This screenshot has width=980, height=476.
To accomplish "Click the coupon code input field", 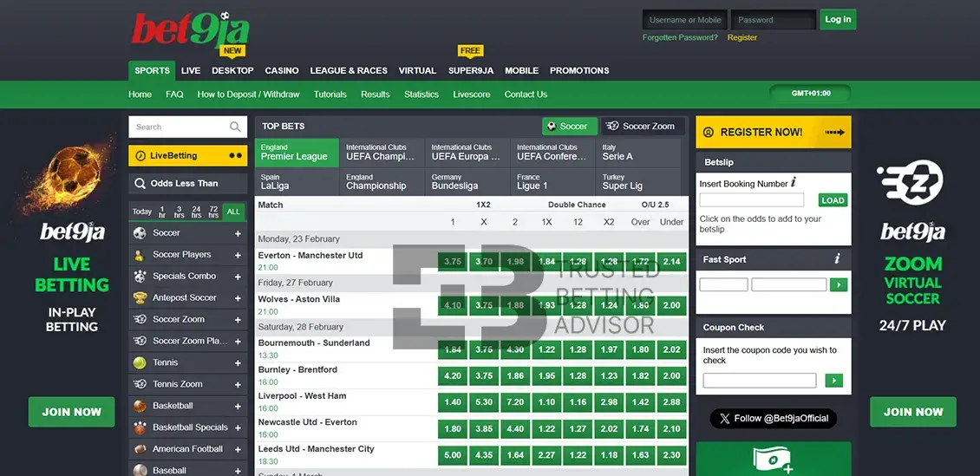I will pyautogui.click(x=760, y=381).
